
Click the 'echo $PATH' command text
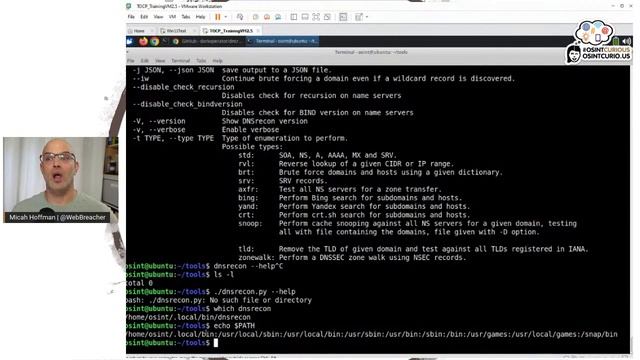click(234, 326)
